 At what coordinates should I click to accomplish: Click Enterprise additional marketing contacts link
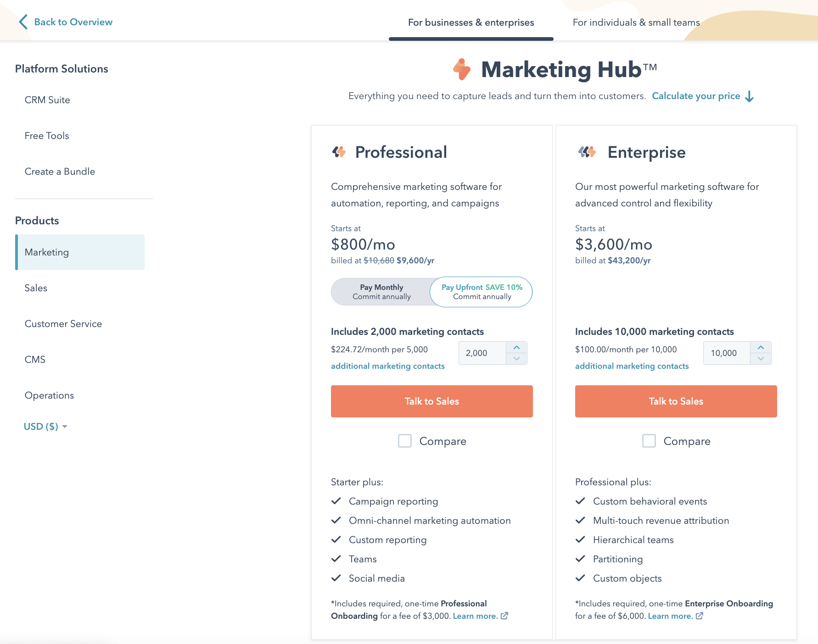tap(632, 366)
